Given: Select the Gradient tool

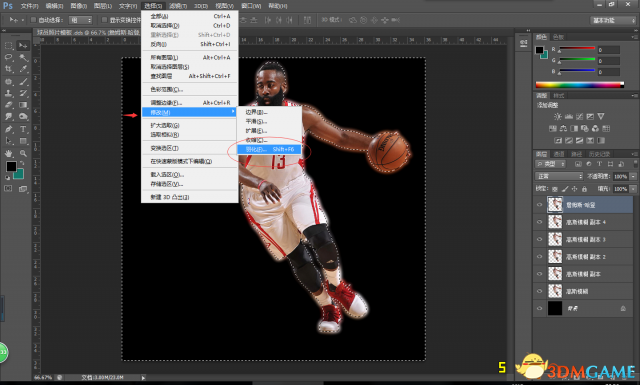Looking at the screenshot, I should (23, 105).
